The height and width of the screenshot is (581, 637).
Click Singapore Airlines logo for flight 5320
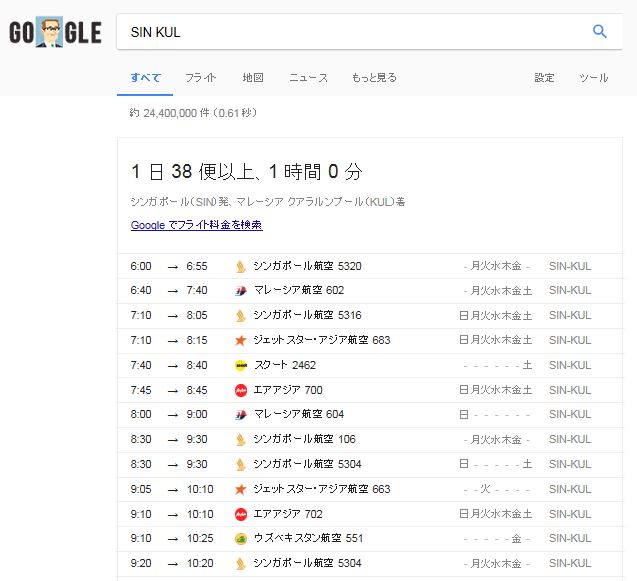click(x=240, y=267)
